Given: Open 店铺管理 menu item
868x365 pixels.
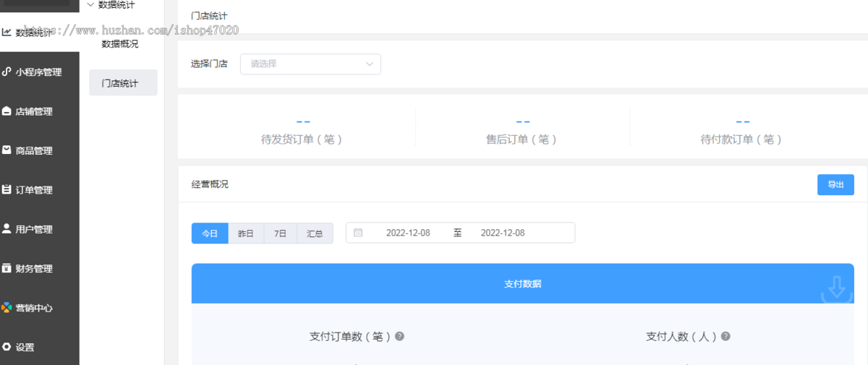Looking at the screenshot, I should (x=40, y=111).
